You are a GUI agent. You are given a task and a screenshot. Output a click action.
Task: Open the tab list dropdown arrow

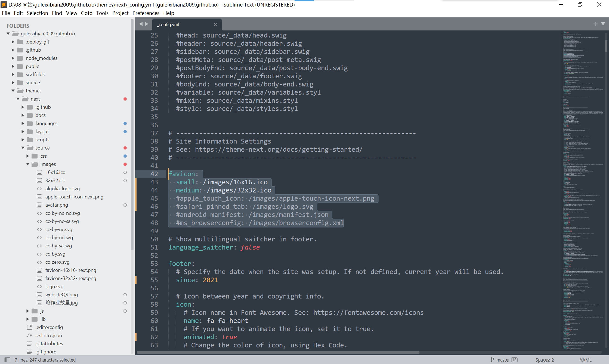click(x=603, y=24)
